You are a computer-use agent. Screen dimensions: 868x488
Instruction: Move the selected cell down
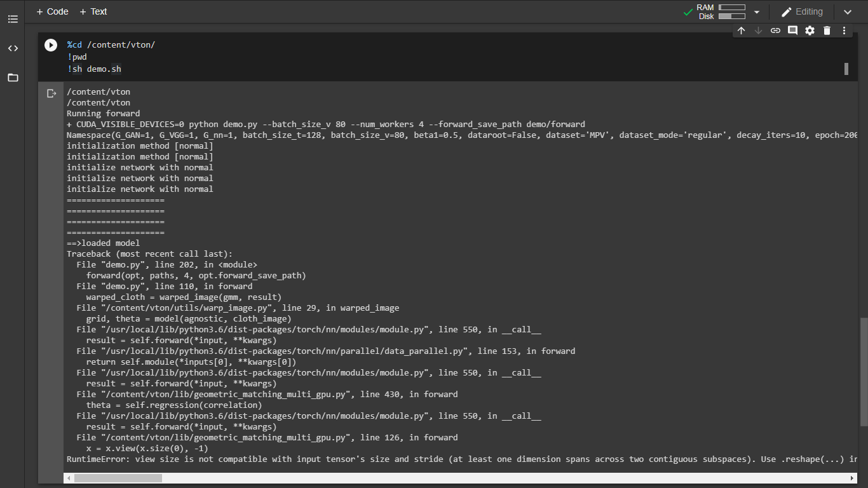tap(757, 30)
